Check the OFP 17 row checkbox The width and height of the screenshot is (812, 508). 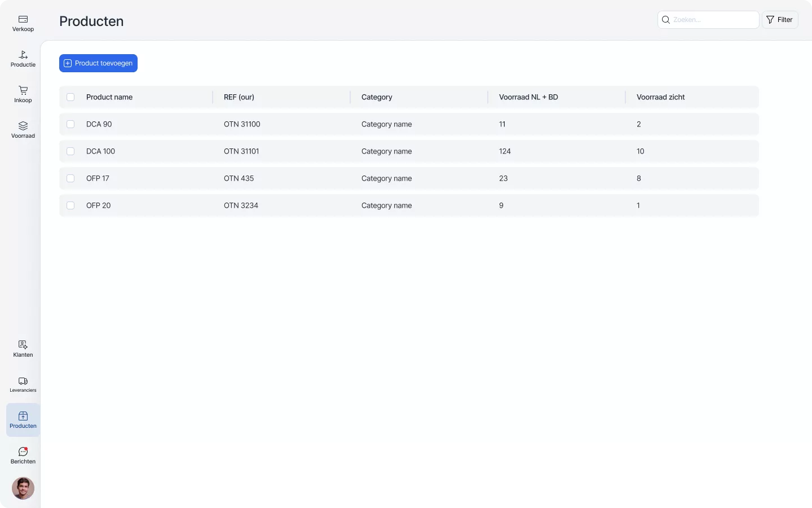(x=70, y=178)
